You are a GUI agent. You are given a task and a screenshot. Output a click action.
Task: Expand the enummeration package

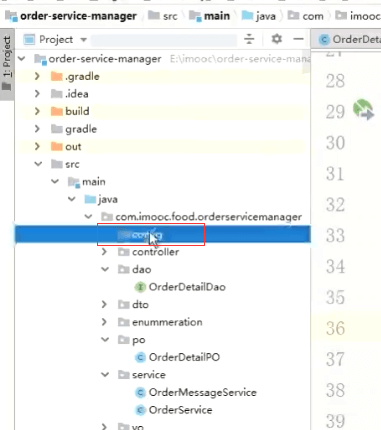104,322
